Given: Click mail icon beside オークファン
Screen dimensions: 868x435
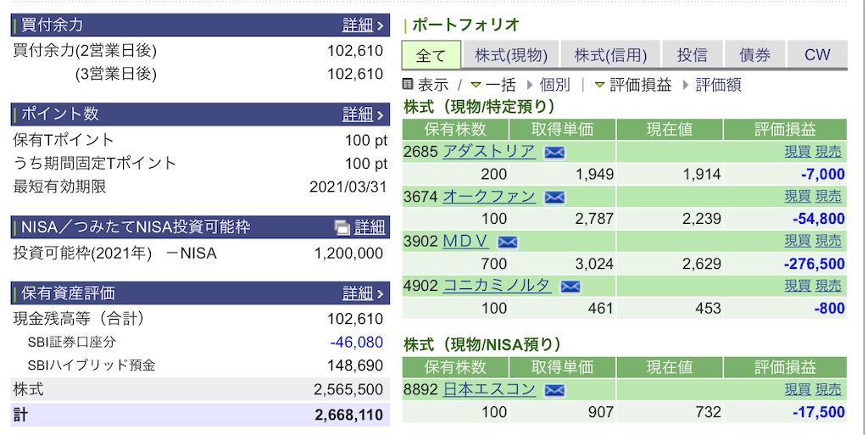Looking at the screenshot, I should coord(554,197).
